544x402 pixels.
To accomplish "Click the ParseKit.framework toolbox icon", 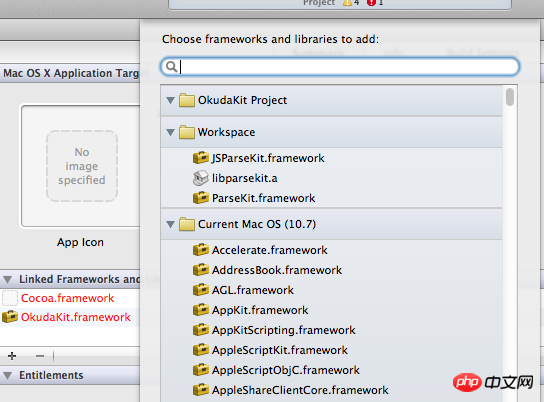I will coord(201,198).
